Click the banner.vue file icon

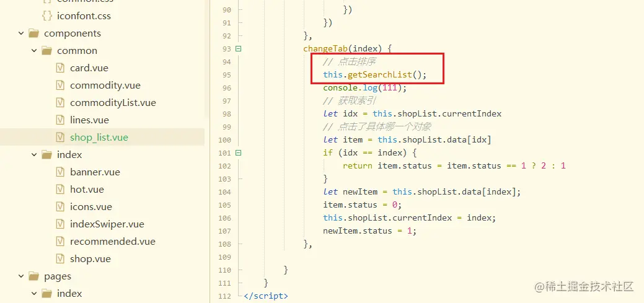tap(60, 172)
